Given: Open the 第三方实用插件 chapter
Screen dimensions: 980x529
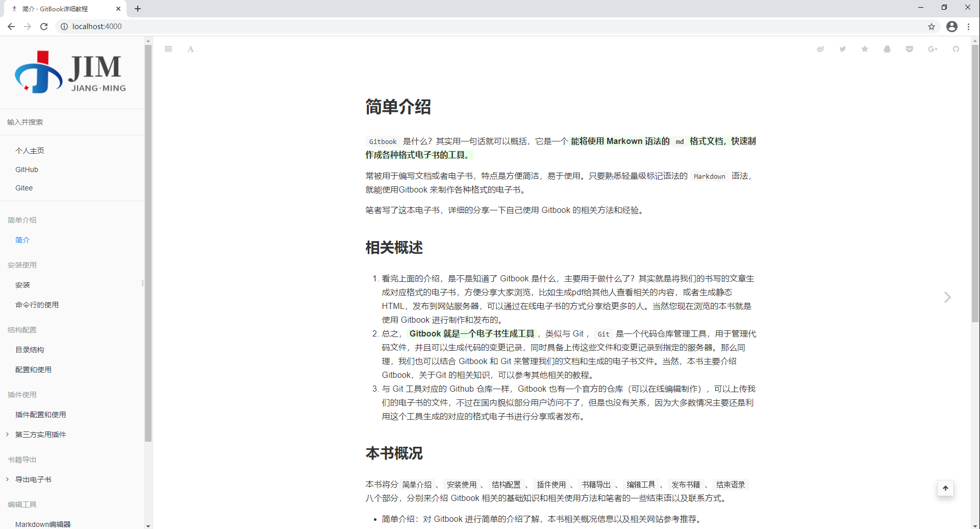Looking at the screenshot, I should 40,435.
